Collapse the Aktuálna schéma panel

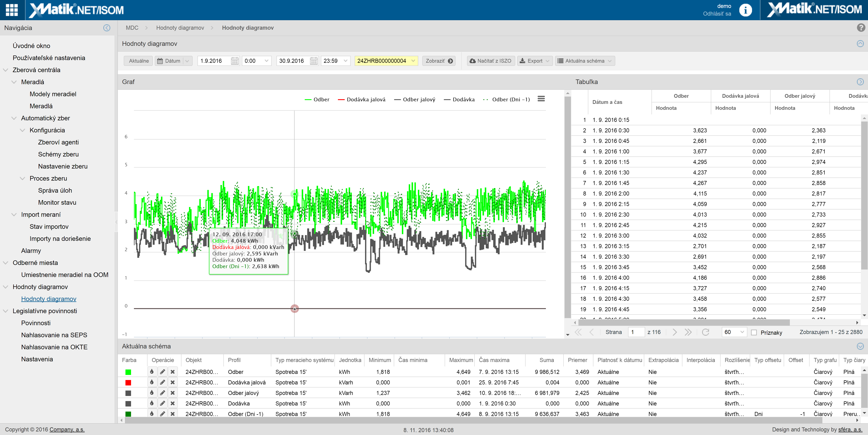860,346
